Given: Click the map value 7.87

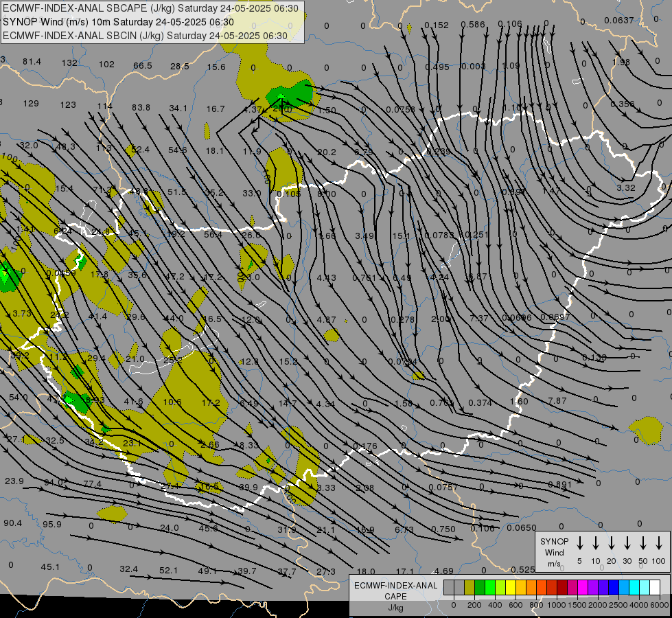Looking at the screenshot, I should coord(557,400).
